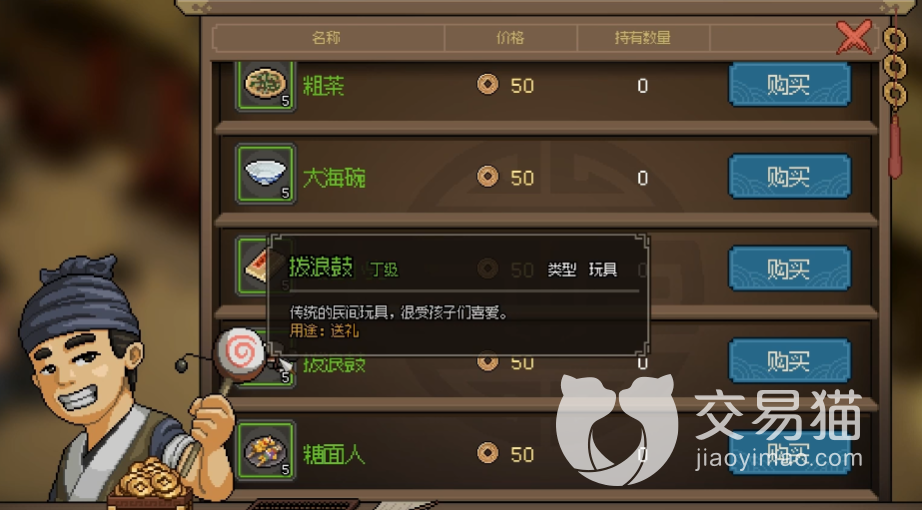The height and width of the screenshot is (510, 922).
Task: Click the coin icon beside 大海碗 price
Action: click(x=487, y=176)
